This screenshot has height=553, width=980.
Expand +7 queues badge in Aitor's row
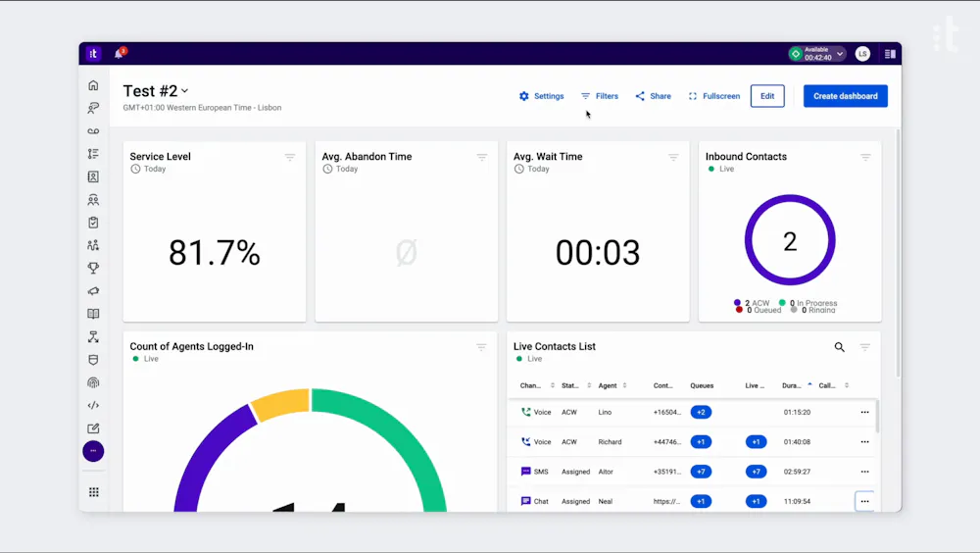(701, 472)
